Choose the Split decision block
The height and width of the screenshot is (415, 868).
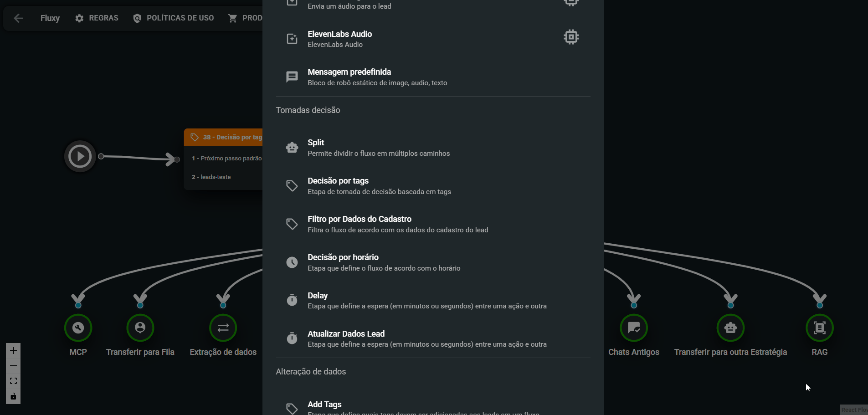[x=433, y=148]
